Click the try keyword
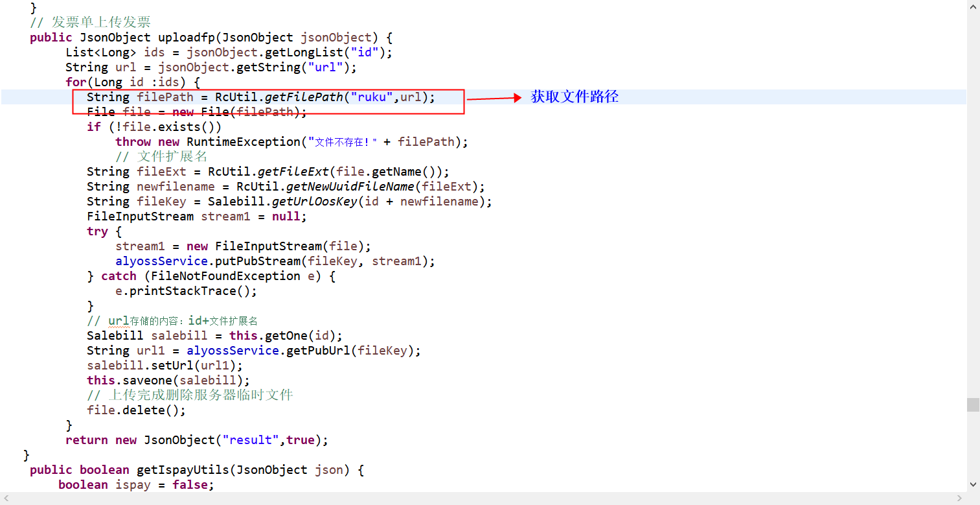 [97, 231]
